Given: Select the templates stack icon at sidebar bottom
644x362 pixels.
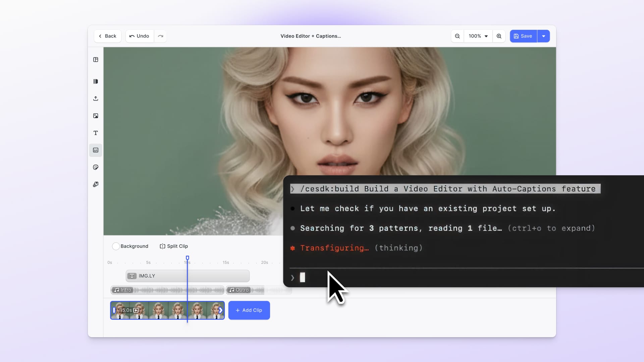Looking at the screenshot, I should (x=96, y=184).
